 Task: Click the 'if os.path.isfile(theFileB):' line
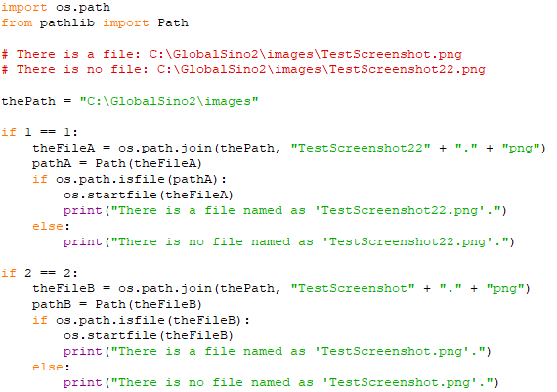click(x=141, y=320)
